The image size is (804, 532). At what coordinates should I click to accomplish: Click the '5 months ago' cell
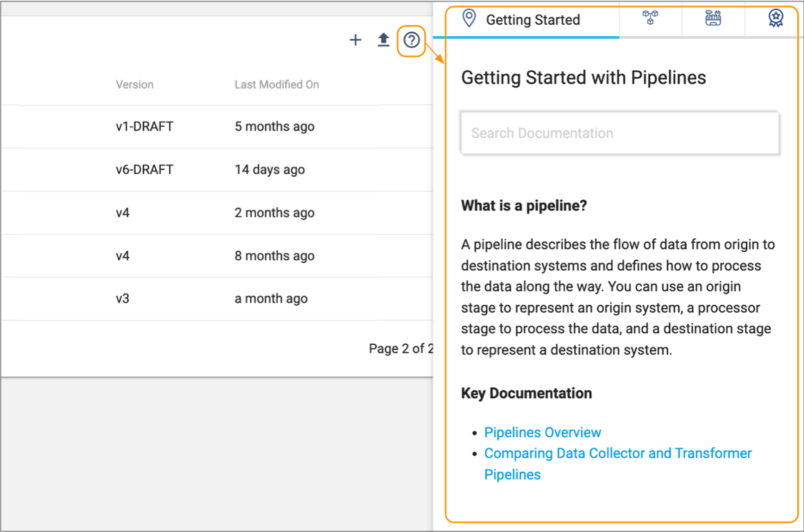(274, 127)
